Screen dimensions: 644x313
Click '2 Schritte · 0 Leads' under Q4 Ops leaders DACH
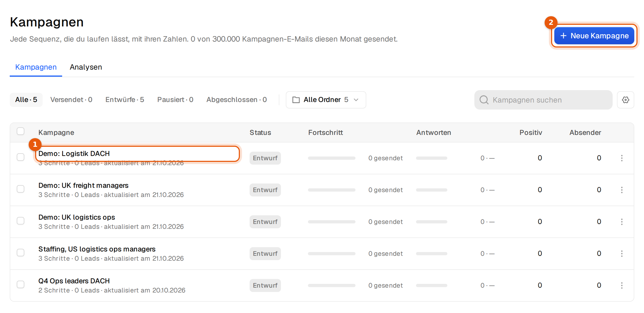tap(69, 290)
